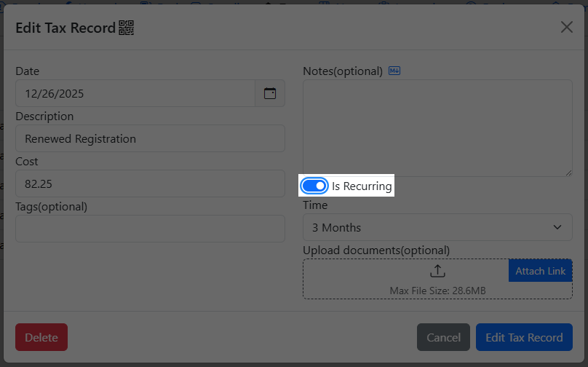Click into the empty Tags input
This screenshot has height=367, width=588.
pyautogui.click(x=150, y=229)
